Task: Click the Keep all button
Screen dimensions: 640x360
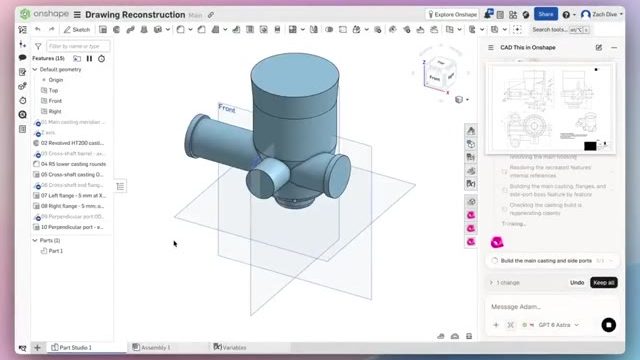Action: click(604, 282)
